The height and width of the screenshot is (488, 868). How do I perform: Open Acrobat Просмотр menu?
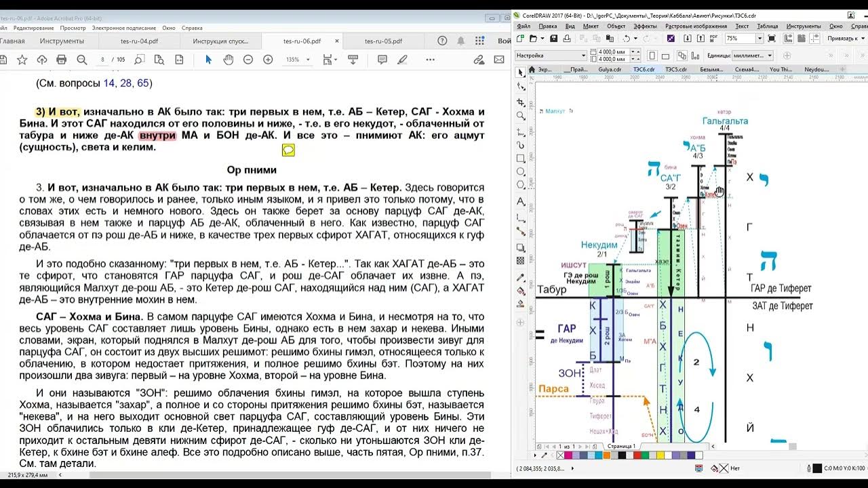tap(73, 28)
